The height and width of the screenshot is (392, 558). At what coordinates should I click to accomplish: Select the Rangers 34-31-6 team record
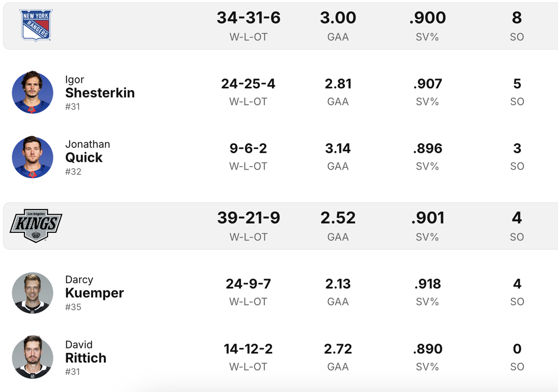click(x=248, y=18)
